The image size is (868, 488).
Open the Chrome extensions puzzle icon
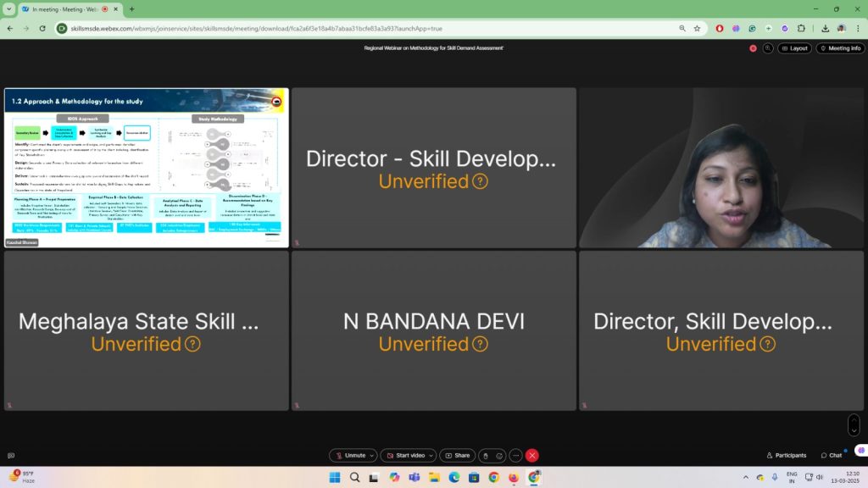(x=801, y=28)
